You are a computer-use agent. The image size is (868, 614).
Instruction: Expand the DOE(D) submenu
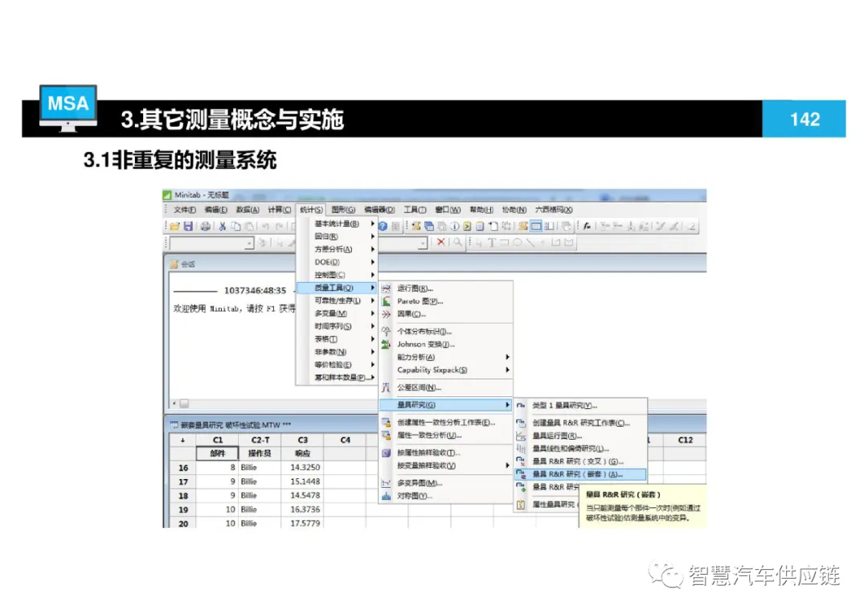337,262
